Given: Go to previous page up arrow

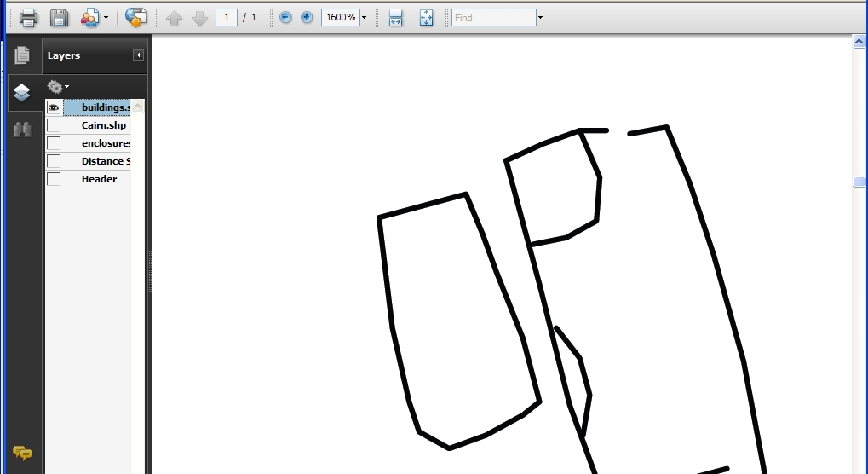Looking at the screenshot, I should [175, 18].
